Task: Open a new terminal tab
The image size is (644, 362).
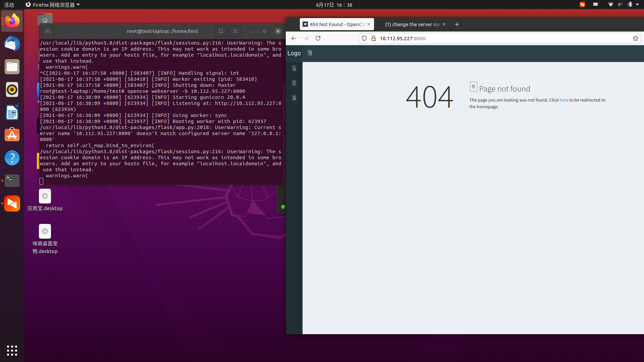Action: pyautogui.click(x=48, y=32)
